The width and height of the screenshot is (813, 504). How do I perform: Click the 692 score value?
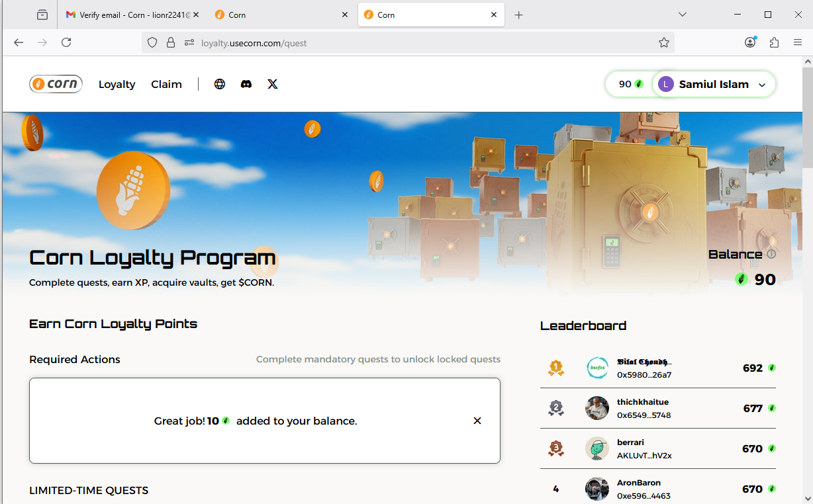753,368
